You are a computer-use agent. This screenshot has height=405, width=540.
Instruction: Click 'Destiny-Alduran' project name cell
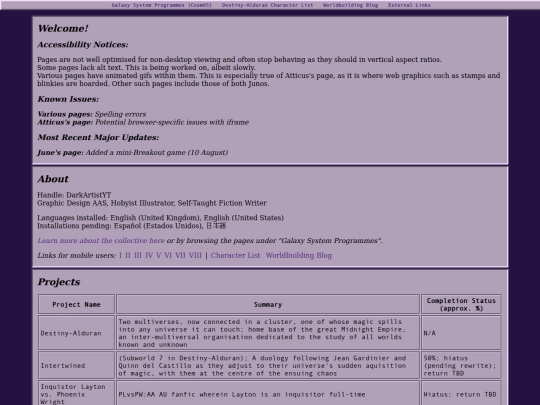point(76,333)
